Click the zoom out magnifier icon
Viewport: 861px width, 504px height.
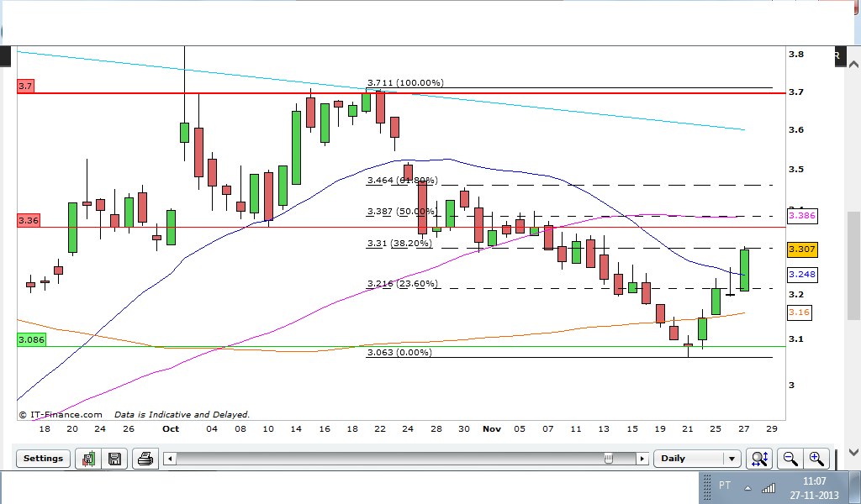click(790, 459)
